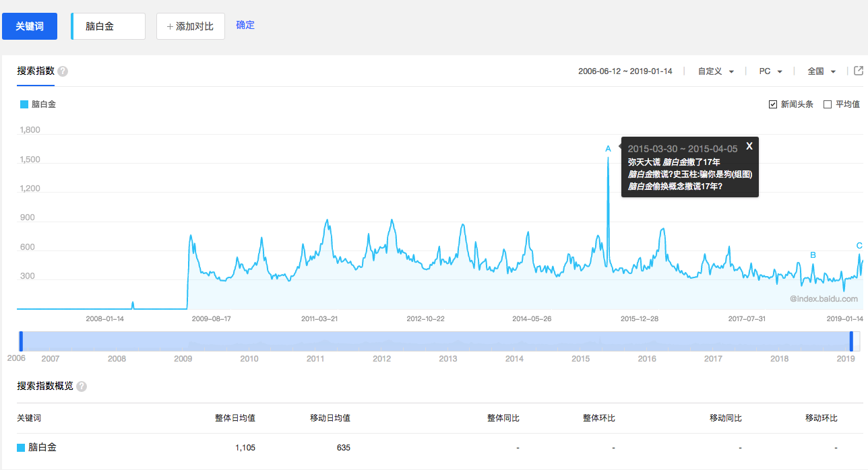The height and width of the screenshot is (470, 868).
Task: Click the right handle of timeline range slider
Action: coord(851,341)
